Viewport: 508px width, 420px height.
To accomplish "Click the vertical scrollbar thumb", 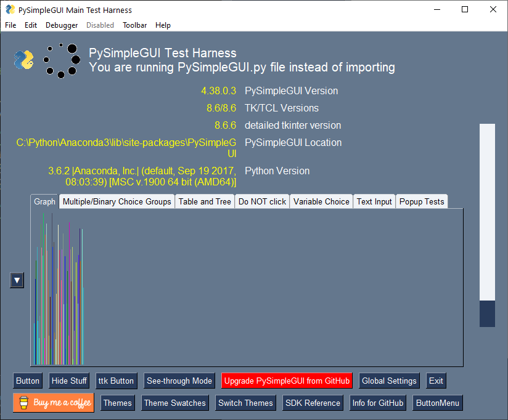I will coord(487,314).
